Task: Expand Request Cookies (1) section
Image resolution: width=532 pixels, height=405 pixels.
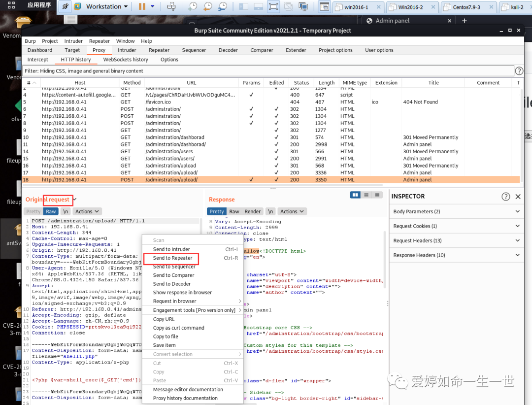Action: click(x=456, y=226)
